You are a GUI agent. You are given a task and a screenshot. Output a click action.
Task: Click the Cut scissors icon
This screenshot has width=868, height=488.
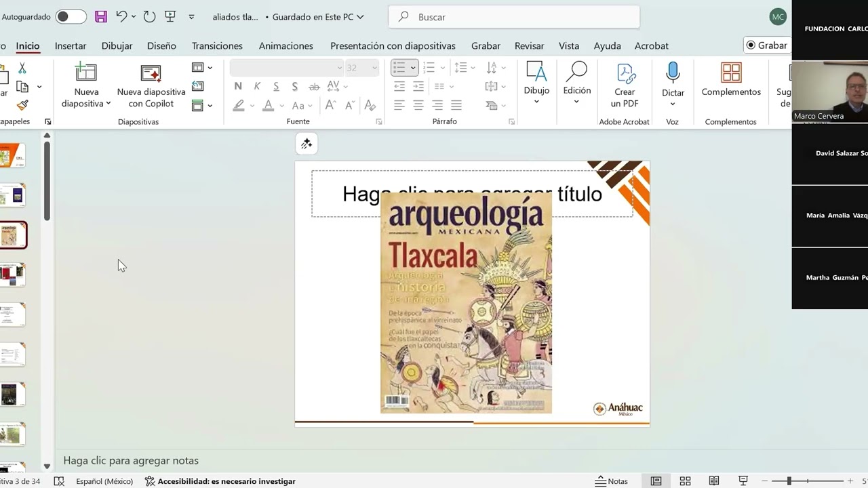click(x=22, y=68)
